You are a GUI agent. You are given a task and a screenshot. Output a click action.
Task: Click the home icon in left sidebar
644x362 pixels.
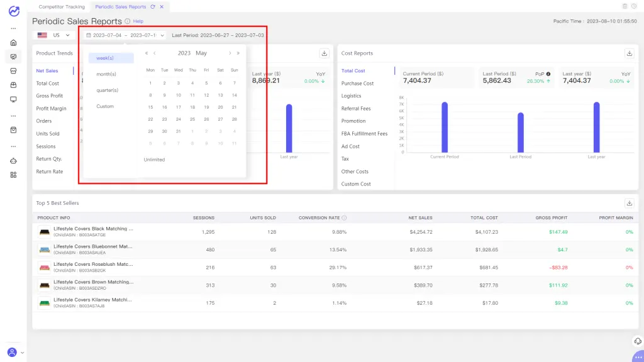tap(13, 43)
